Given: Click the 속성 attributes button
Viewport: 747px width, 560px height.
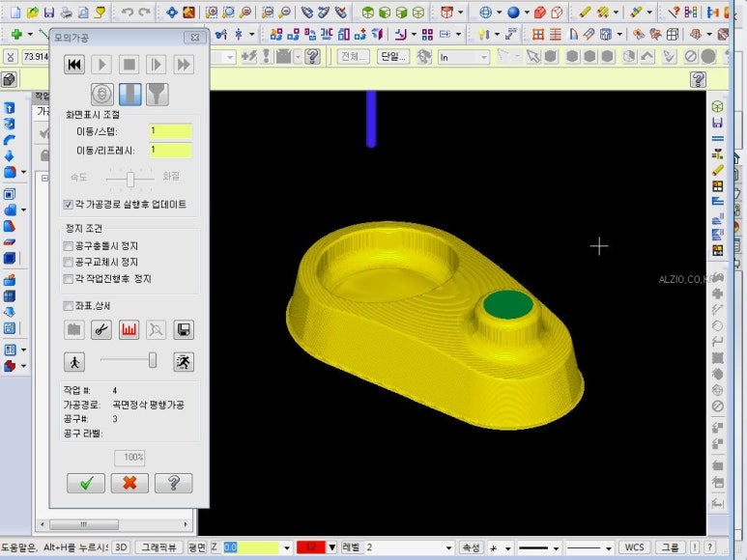Looking at the screenshot, I should [471, 547].
